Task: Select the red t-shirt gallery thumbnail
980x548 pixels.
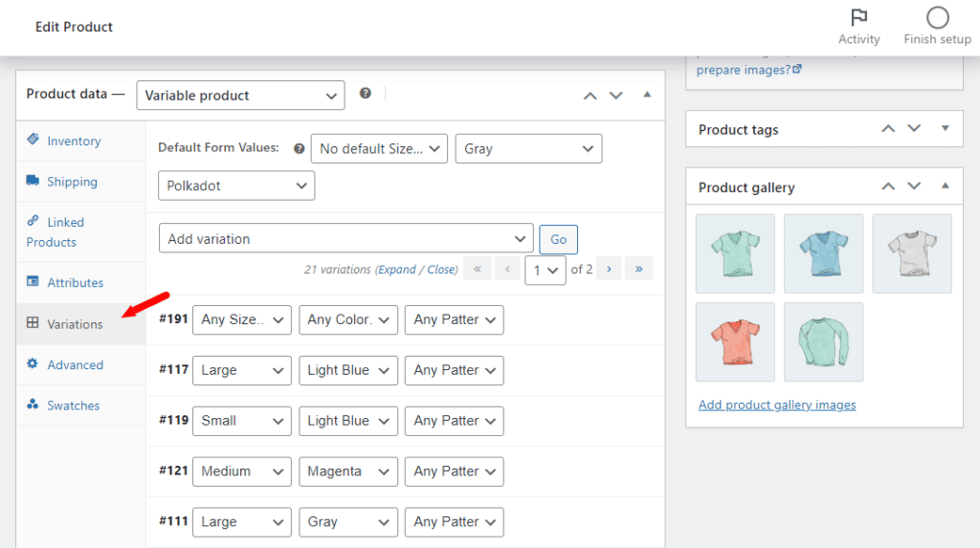Action: [x=735, y=341]
